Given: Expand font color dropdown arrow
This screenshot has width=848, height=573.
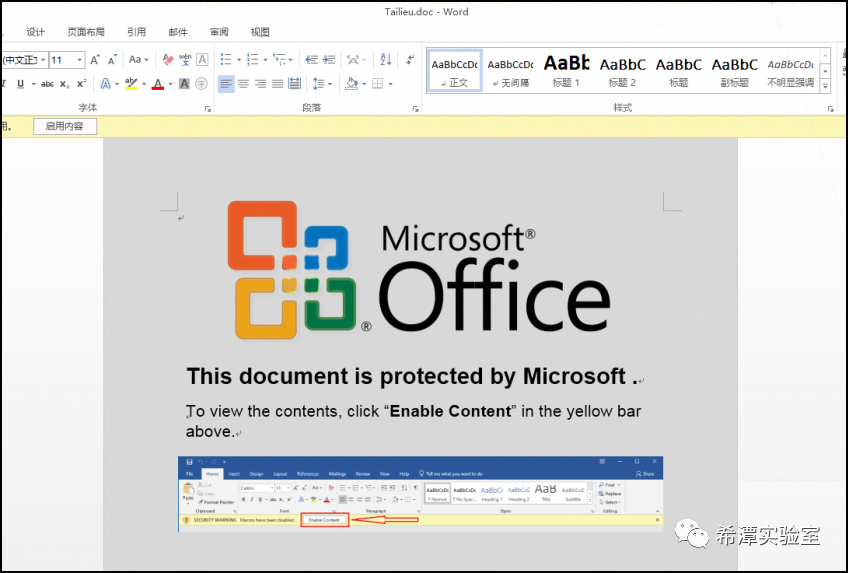Looking at the screenshot, I should tap(170, 84).
